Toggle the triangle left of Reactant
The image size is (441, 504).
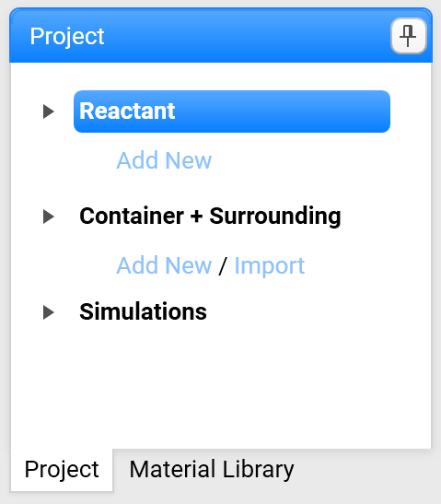[x=49, y=111]
